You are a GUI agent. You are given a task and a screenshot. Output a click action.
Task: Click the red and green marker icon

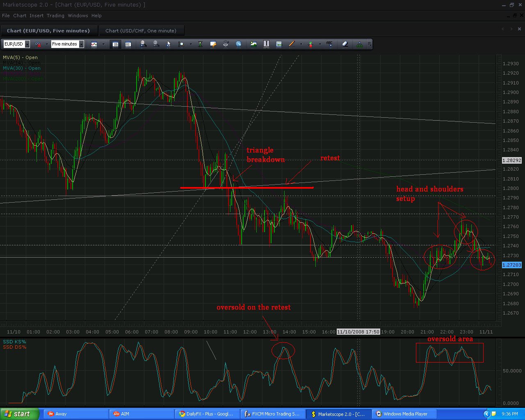[310, 44]
